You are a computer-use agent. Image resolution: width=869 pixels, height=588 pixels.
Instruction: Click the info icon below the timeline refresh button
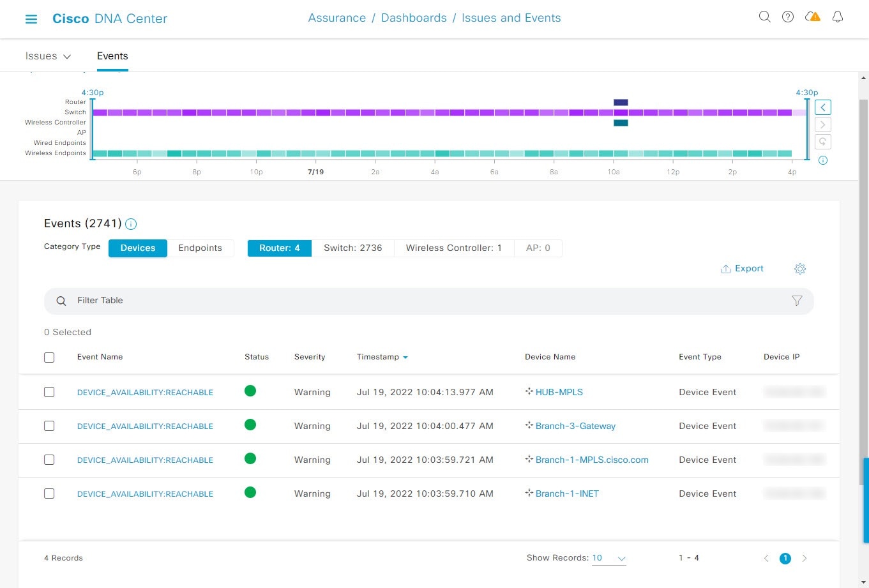pos(822,160)
